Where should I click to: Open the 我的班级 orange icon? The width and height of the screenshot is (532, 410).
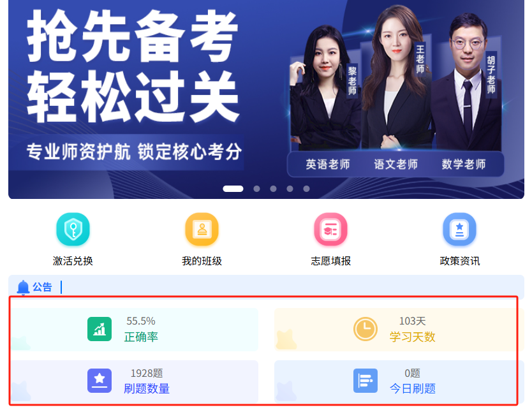(202, 230)
